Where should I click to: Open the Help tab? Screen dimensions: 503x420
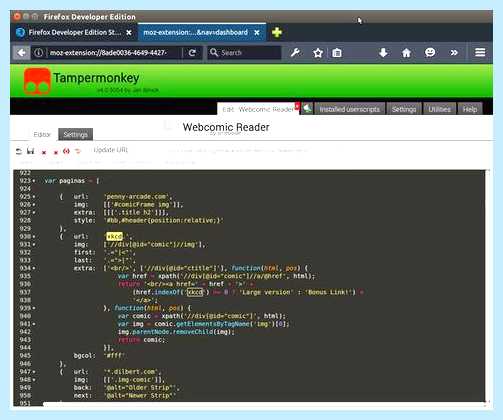point(470,109)
